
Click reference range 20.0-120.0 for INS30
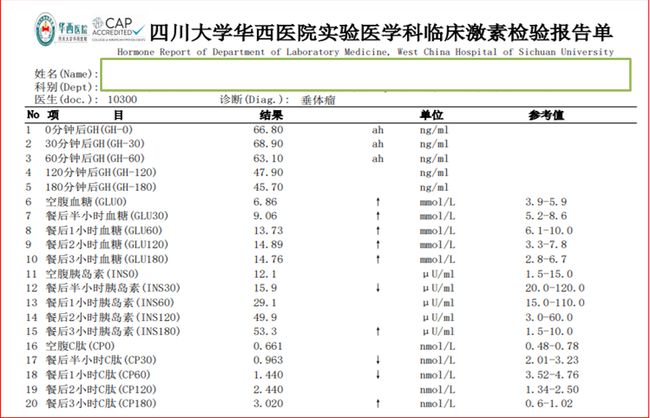[552, 288]
